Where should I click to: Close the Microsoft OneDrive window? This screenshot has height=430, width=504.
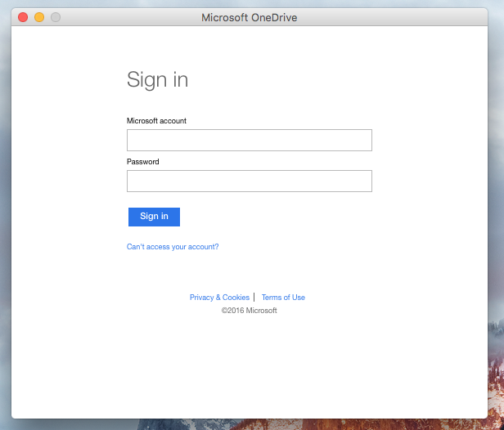coord(23,17)
